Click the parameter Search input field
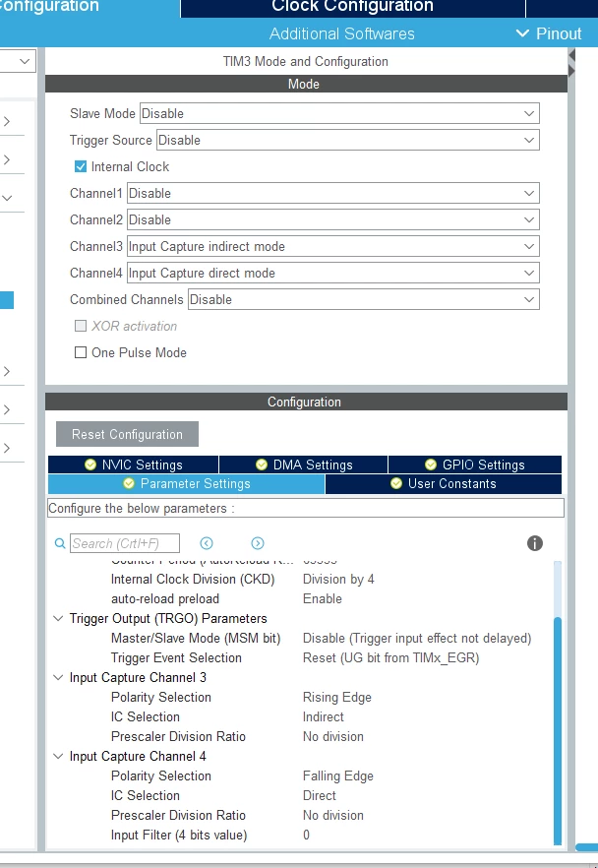Viewport: 598px width, 868px height. [x=125, y=543]
